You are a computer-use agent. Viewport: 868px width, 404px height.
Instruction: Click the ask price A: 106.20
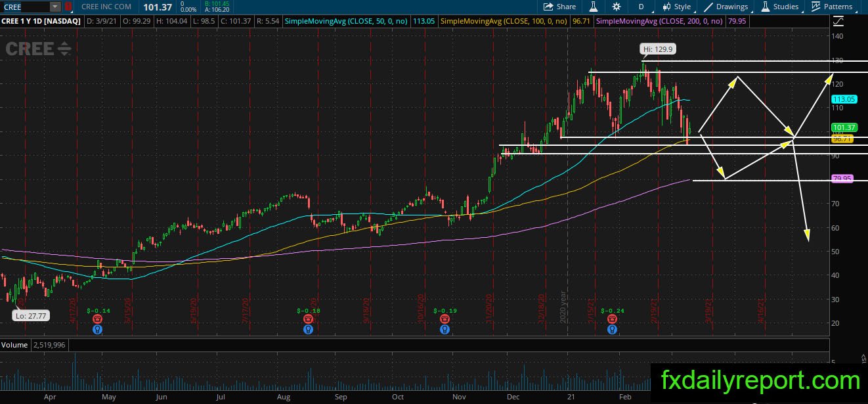(x=217, y=10)
